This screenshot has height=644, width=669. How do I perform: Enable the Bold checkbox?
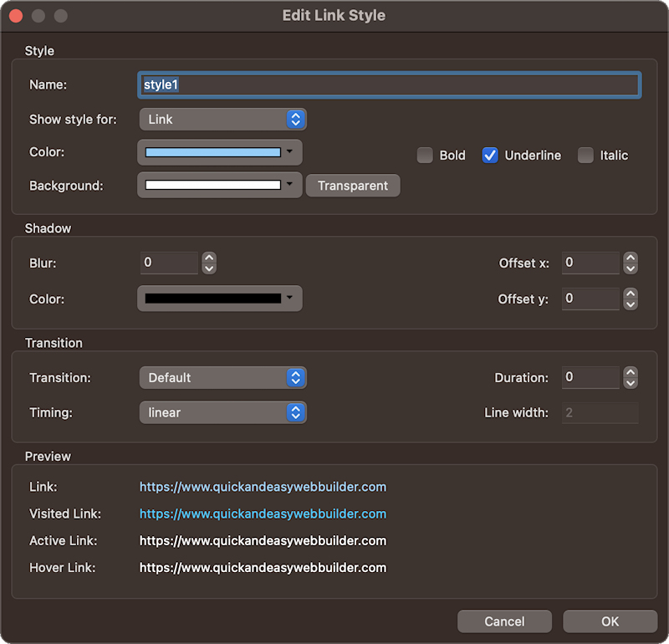(425, 155)
